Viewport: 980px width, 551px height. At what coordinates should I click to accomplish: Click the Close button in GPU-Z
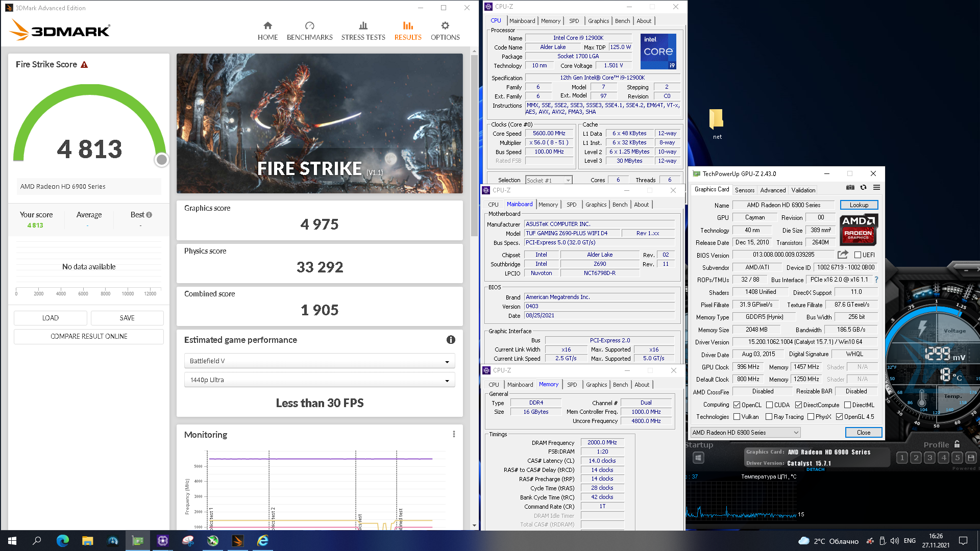(x=864, y=433)
